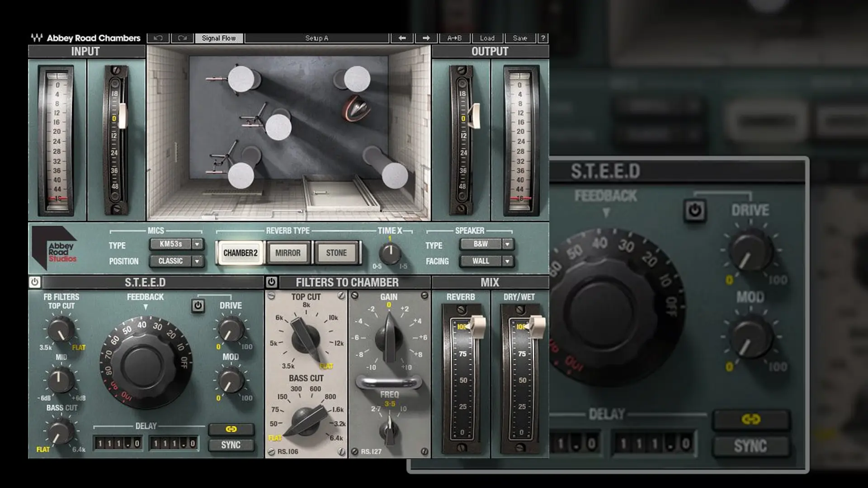Click the DRIVE knob in zoomed panel
This screenshot has height=488, width=868.
point(751,251)
